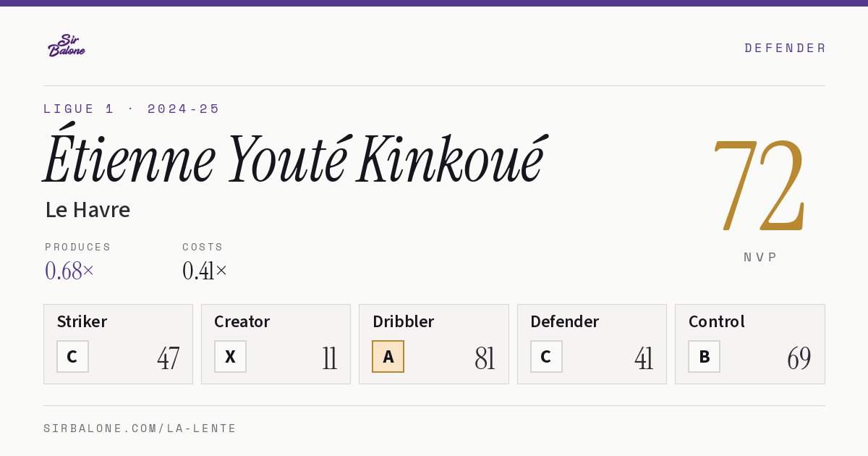Viewport: 868px width, 456px height.
Task: Click the Sir Balone logo
Action: point(67,46)
